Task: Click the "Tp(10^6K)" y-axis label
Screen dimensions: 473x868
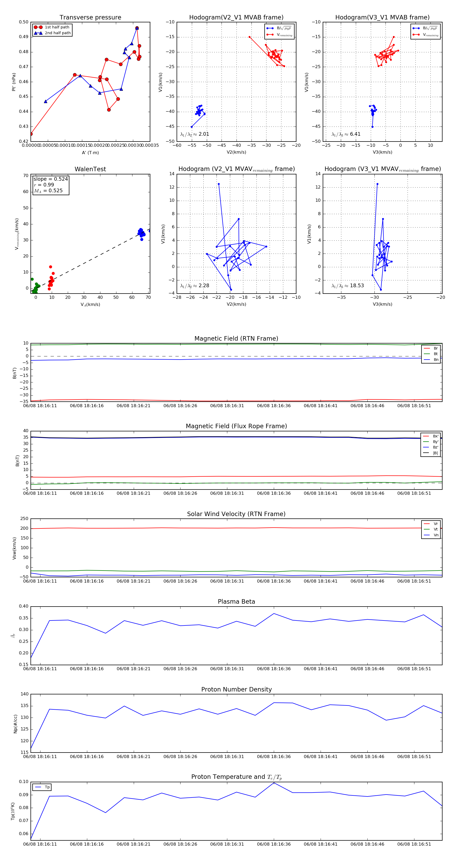Action: point(13,811)
